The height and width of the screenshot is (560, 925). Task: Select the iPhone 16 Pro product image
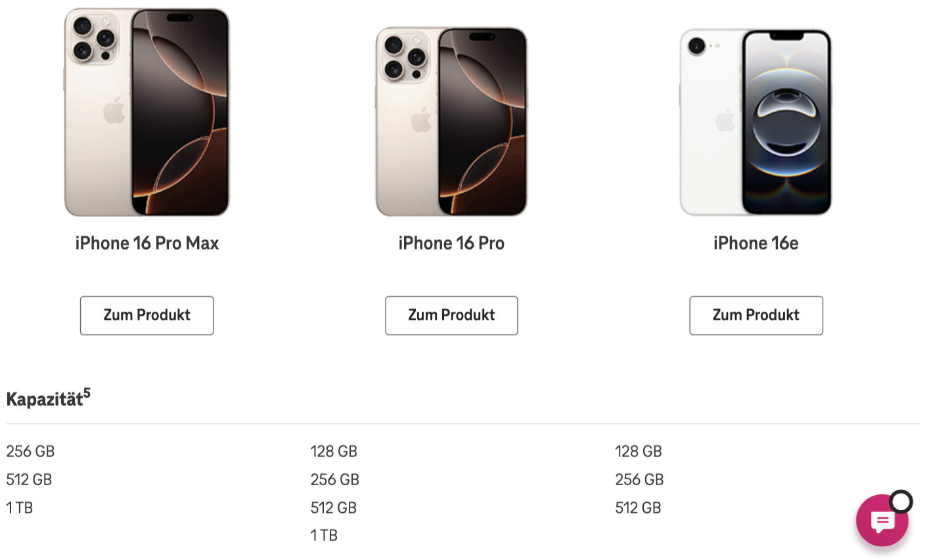click(x=451, y=121)
